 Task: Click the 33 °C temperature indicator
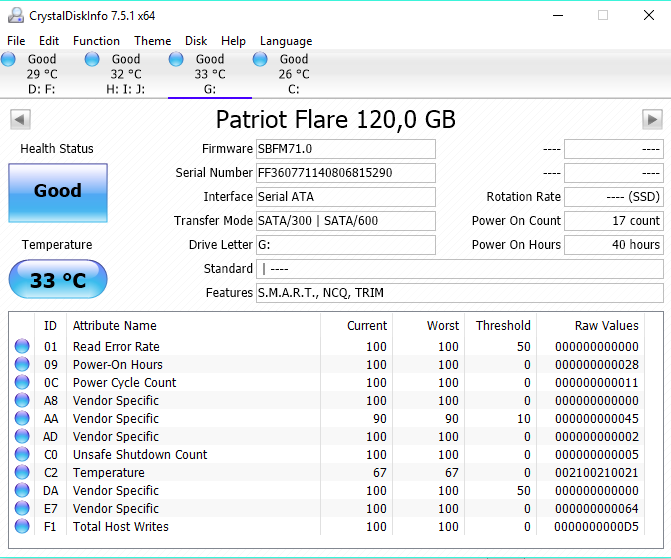pos(57,280)
